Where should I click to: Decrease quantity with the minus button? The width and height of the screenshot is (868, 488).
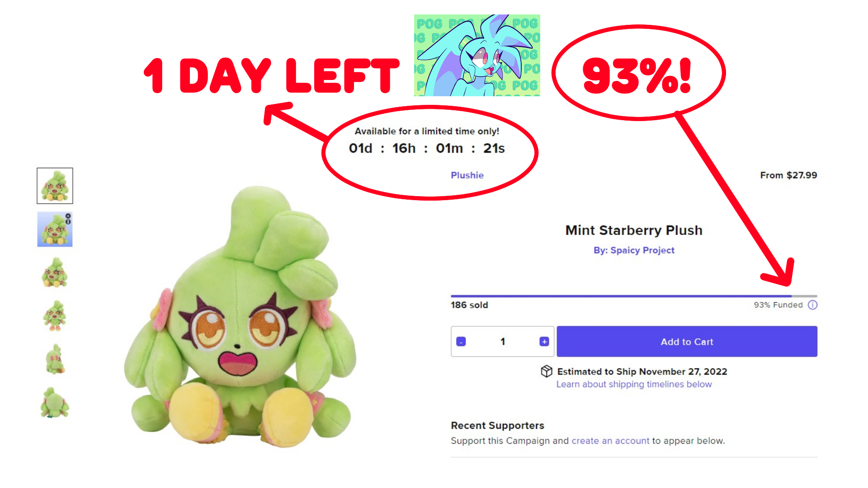[x=461, y=342]
